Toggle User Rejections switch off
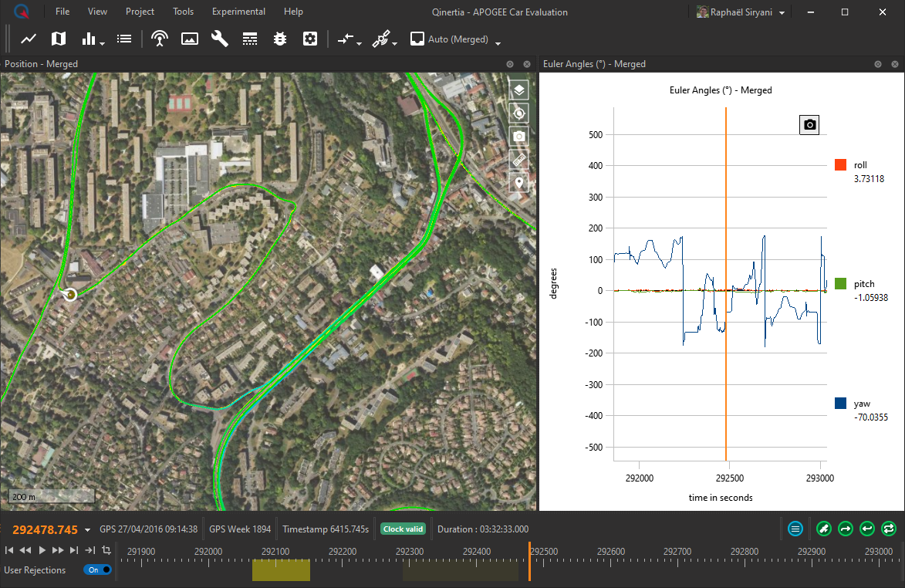The height and width of the screenshot is (588, 905). 97,570
